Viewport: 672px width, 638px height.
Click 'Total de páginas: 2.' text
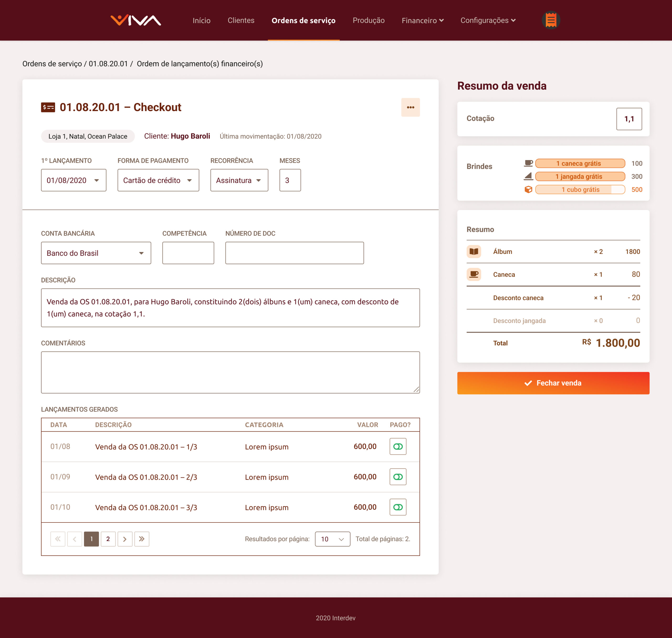coord(383,539)
